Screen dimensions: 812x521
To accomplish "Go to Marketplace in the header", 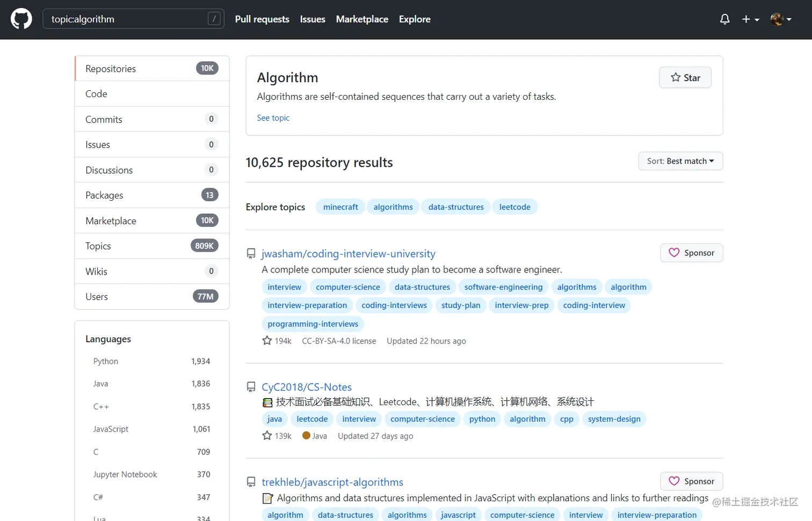I will [362, 19].
